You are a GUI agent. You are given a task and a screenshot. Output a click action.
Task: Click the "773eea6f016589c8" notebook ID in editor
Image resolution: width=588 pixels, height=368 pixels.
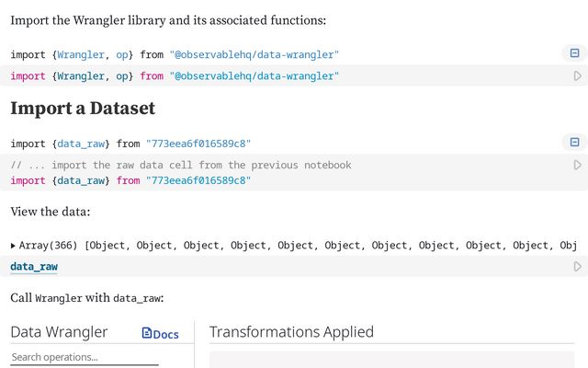(x=198, y=181)
